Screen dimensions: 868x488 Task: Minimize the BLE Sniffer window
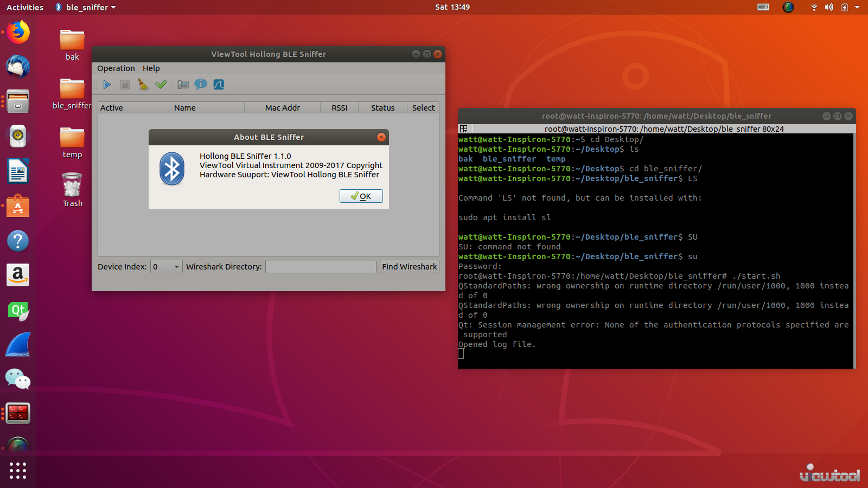(x=416, y=54)
